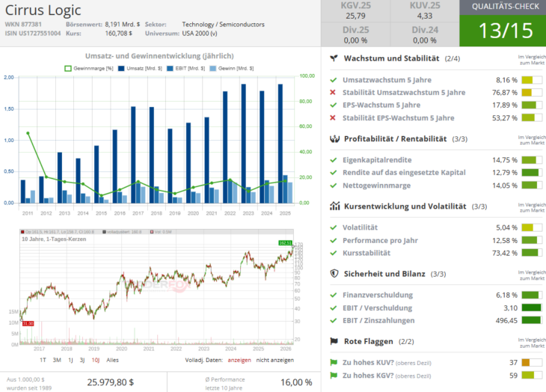The width and height of the screenshot is (546, 392).
Task: Switch chart range to 3M
Action: pyautogui.click(x=57, y=360)
